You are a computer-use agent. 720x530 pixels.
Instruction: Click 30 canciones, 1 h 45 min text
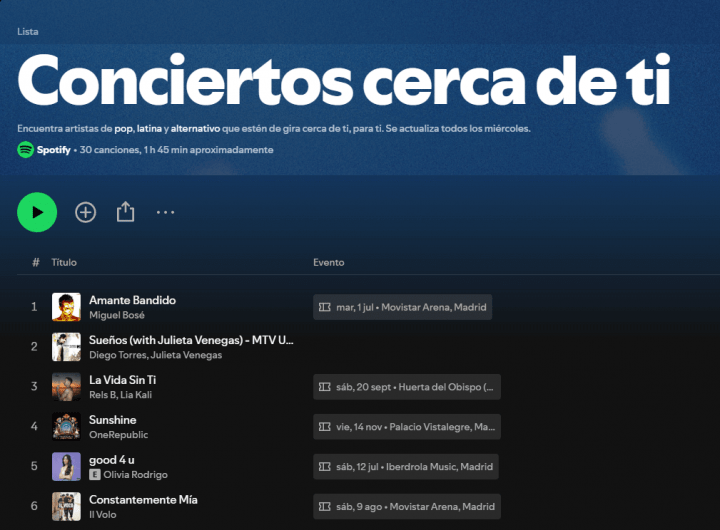click(x=176, y=150)
